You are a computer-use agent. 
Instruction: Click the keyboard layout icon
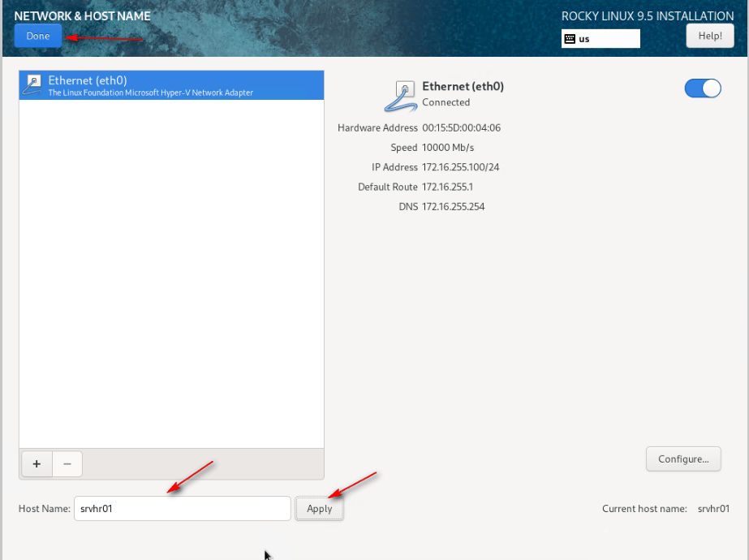(570, 39)
